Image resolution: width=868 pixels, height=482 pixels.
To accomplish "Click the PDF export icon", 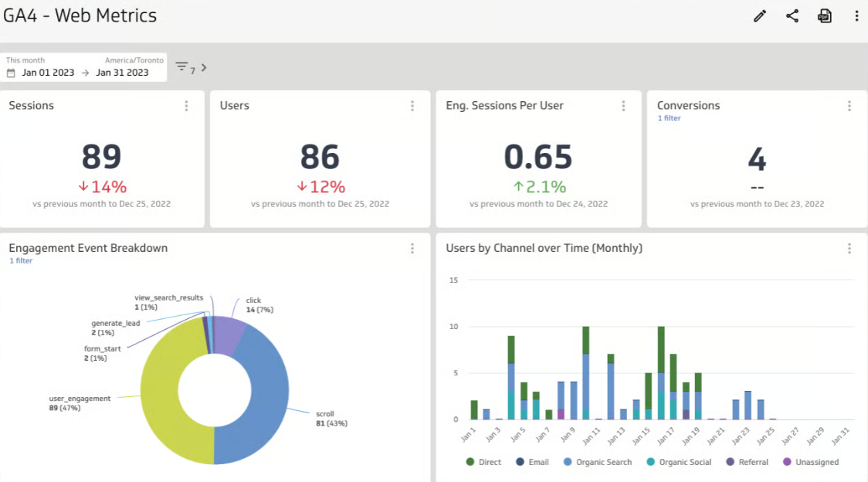I will pyautogui.click(x=825, y=15).
